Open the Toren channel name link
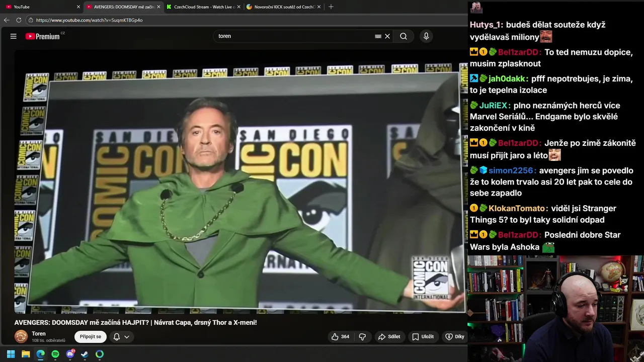 (x=39, y=333)
